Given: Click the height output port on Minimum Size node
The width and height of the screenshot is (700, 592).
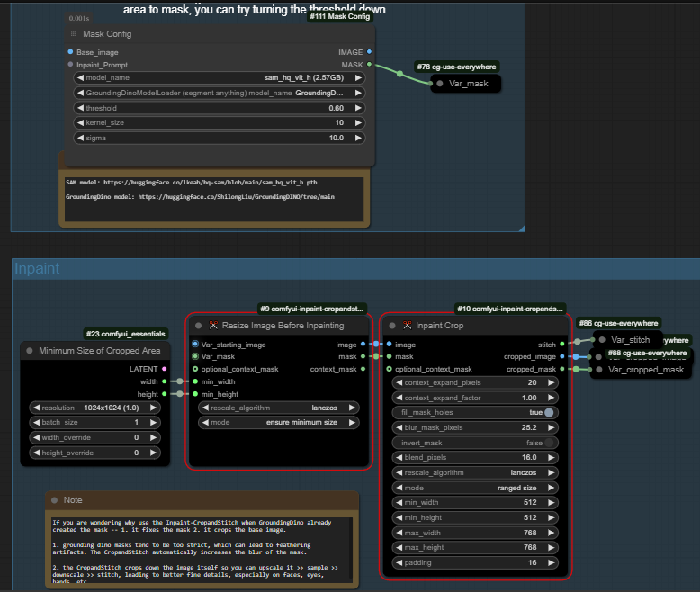Looking at the screenshot, I should pos(165,394).
